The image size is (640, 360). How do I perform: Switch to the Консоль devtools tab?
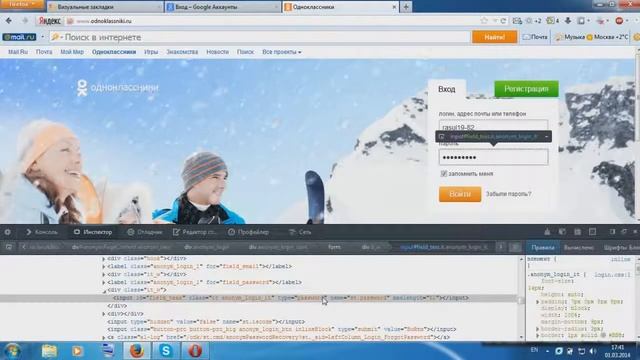coord(42,232)
